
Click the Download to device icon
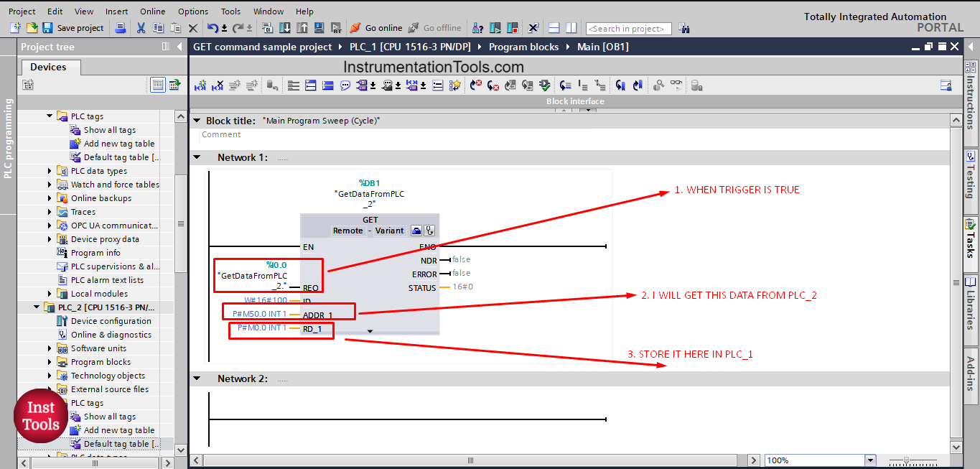(285, 28)
